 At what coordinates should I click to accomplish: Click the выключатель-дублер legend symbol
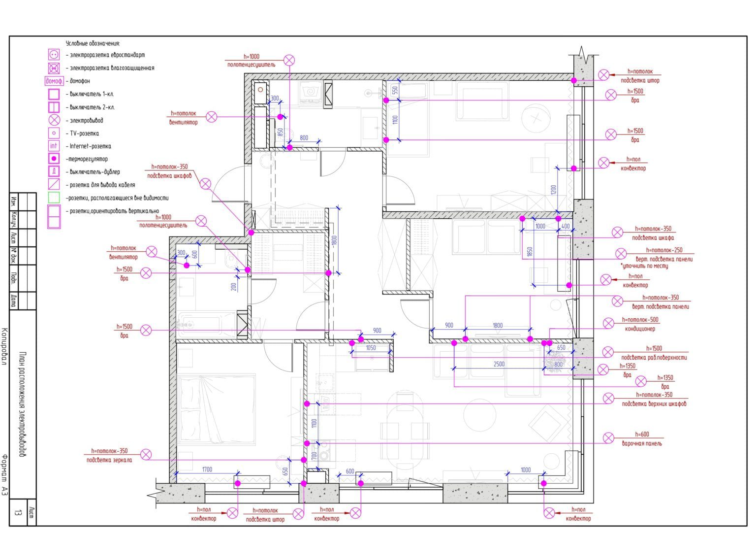click(54, 171)
